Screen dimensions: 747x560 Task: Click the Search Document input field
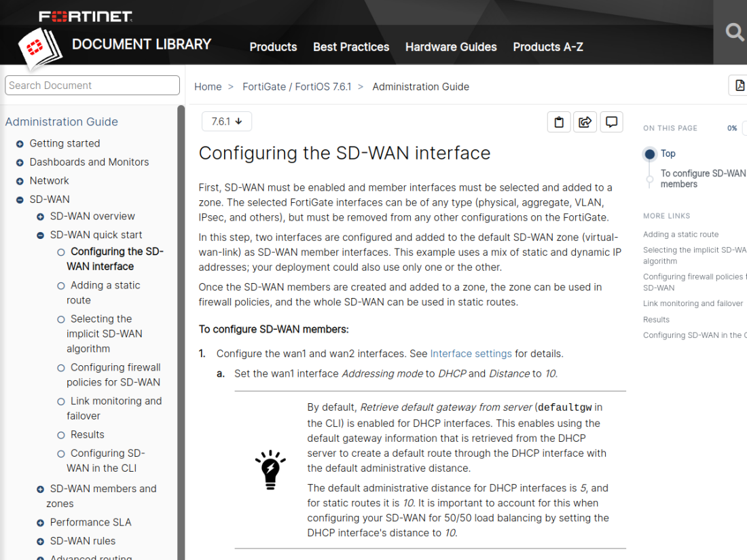point(92,86)
